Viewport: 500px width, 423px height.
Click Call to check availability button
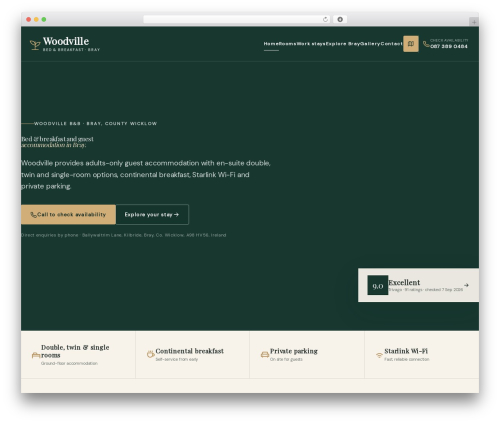coord(68,214)
